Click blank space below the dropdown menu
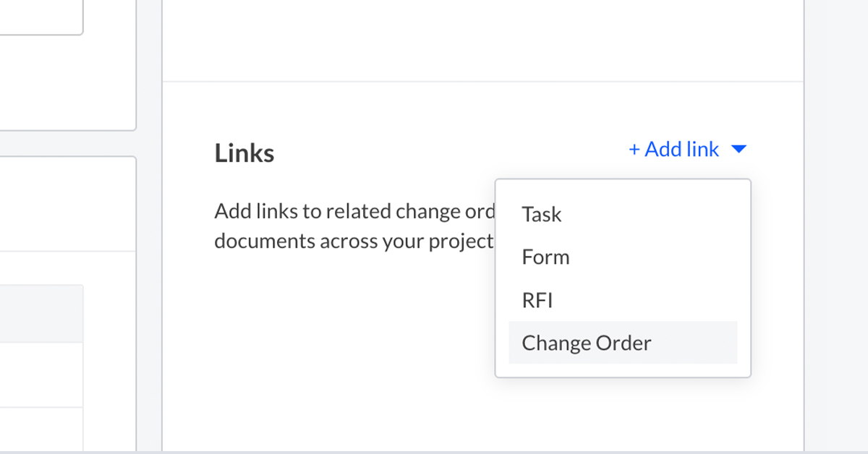Viewport: 868px width, 454px height. tap(622, 416)
